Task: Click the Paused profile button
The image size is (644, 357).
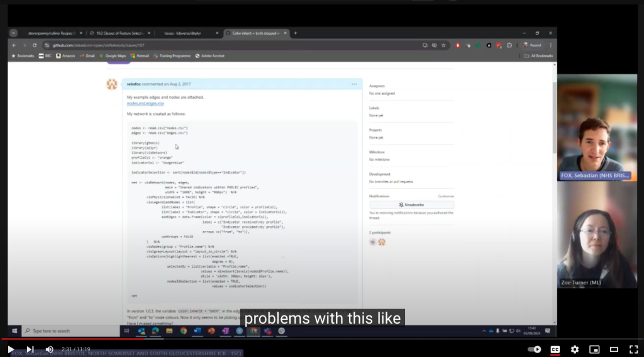Action: coord(533,45)
